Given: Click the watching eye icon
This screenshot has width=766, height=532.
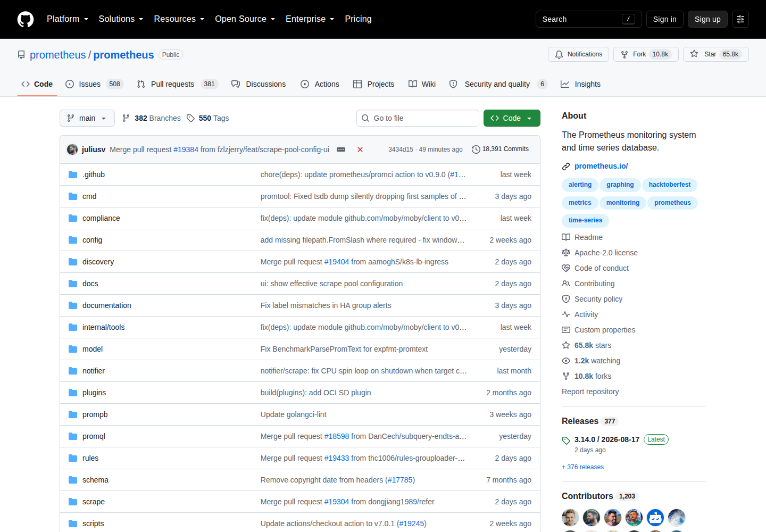Looking at the screenshot, I should (566, 361).
